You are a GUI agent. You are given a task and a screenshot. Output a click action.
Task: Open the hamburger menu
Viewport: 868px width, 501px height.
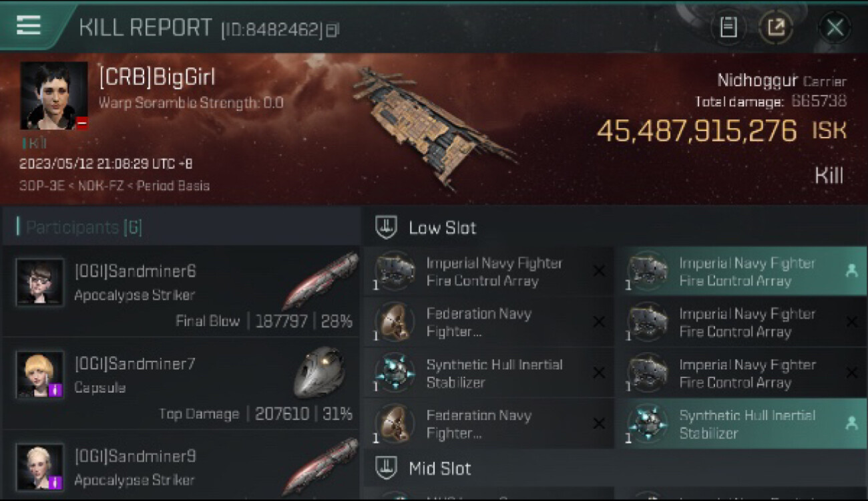(x=29, y=25)
